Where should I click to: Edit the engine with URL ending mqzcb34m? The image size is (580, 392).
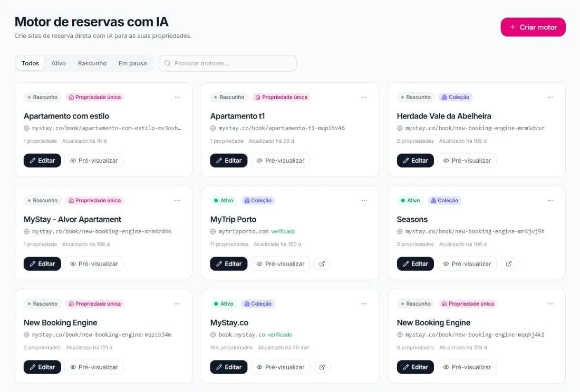[42, 367]
